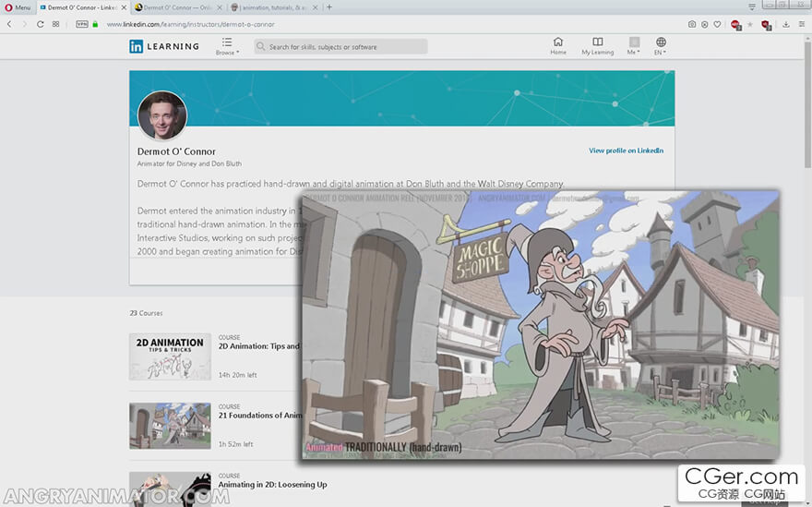Go back with the browser back arrow
The height and width of the screenshot is (507, 812).
click(x=9, y=24)
